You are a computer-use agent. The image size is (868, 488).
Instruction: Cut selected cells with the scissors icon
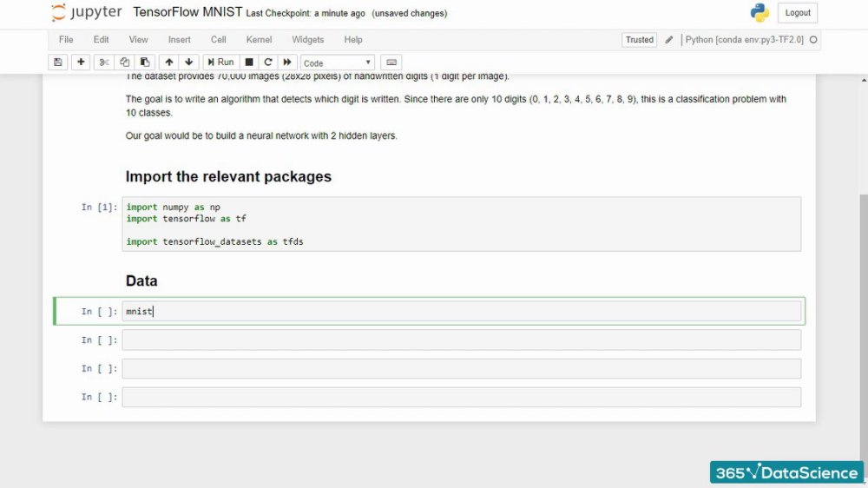(x=103, y=62)
